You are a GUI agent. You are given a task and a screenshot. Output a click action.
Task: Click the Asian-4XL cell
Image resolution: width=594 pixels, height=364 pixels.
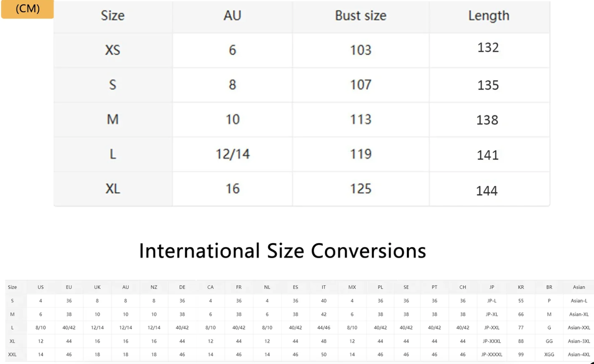579,354
